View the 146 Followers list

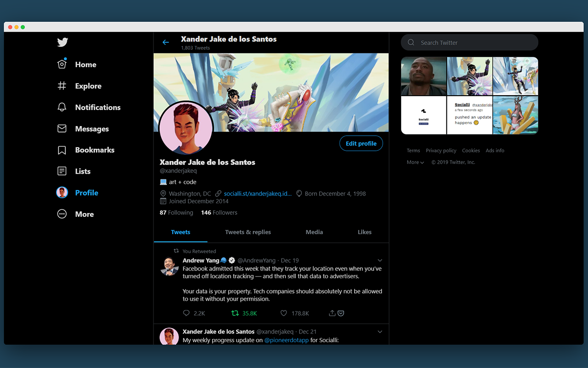point(219,213)
